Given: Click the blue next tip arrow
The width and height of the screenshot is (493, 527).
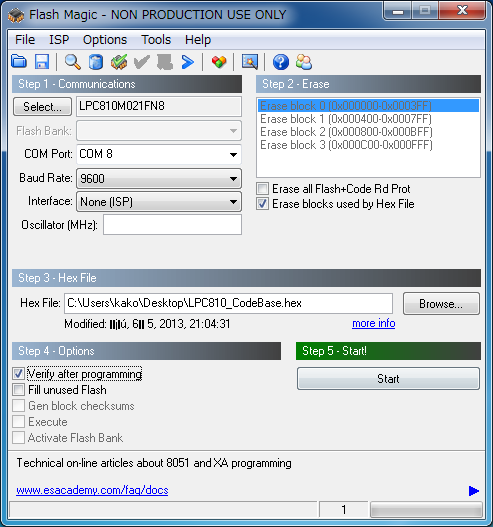Looking at the screenshot, I should click(474, 491).
